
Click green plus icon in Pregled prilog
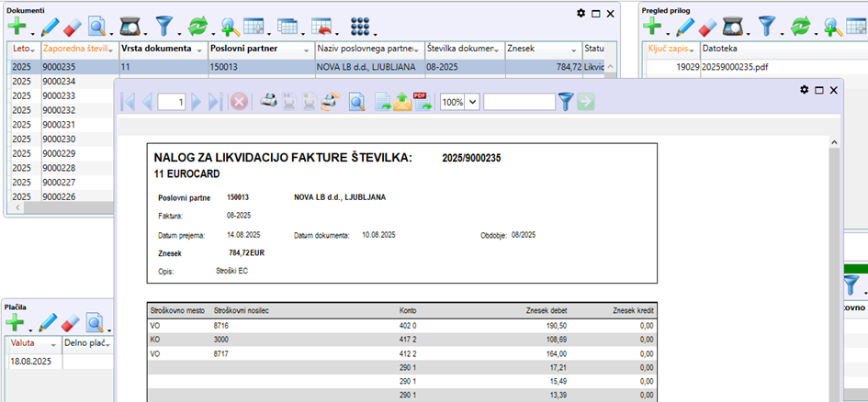click(653, 26)
